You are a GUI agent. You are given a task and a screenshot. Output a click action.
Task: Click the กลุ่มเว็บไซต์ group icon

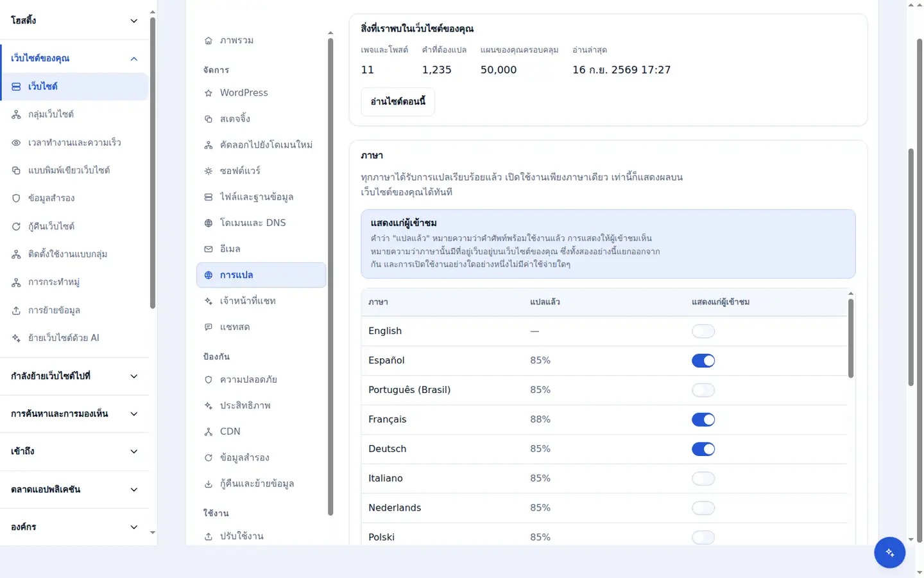pos(16,114)
